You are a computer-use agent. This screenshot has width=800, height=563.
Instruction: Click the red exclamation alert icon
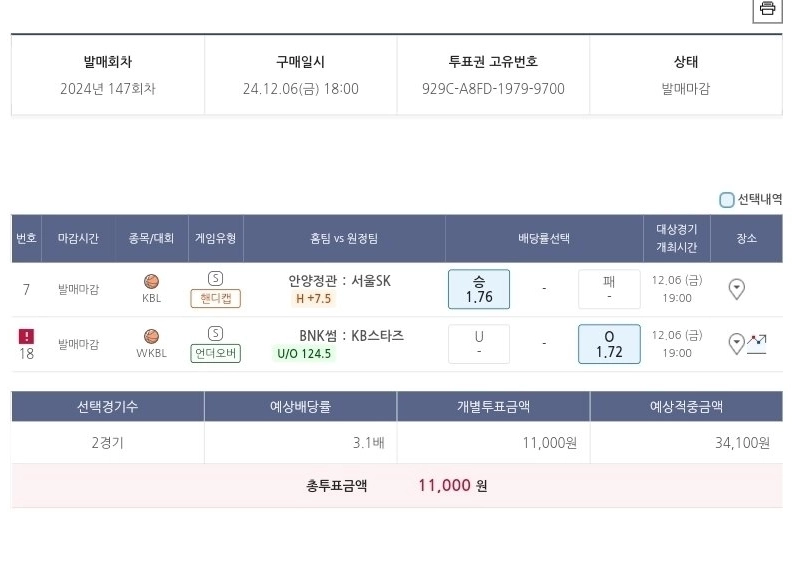click(26, 336)
